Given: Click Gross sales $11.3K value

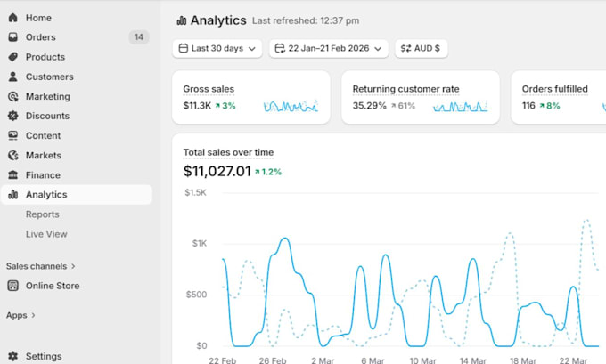Looking at the screenshot, I should (x=197, y=105).
